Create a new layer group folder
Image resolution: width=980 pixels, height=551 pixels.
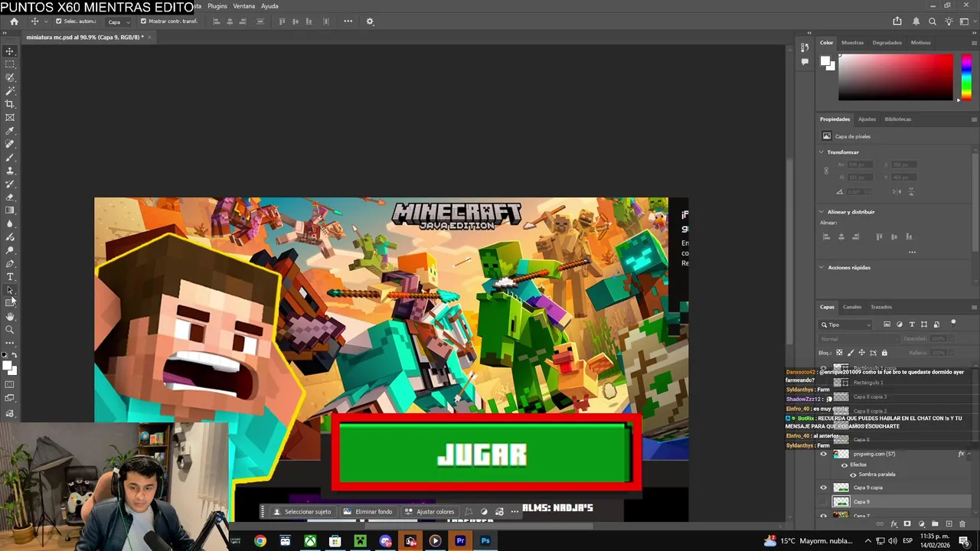pos(935,524)
